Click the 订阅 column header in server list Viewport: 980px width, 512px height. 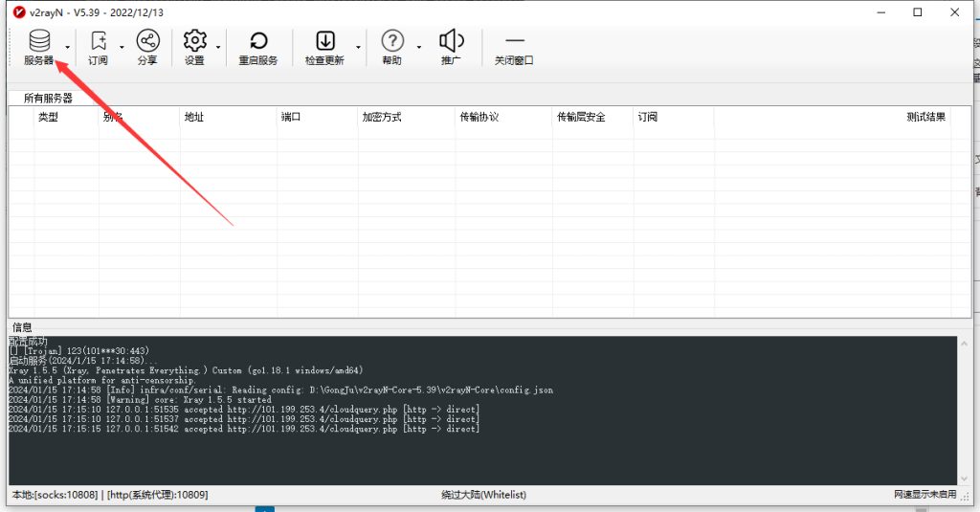click(648, 117)
